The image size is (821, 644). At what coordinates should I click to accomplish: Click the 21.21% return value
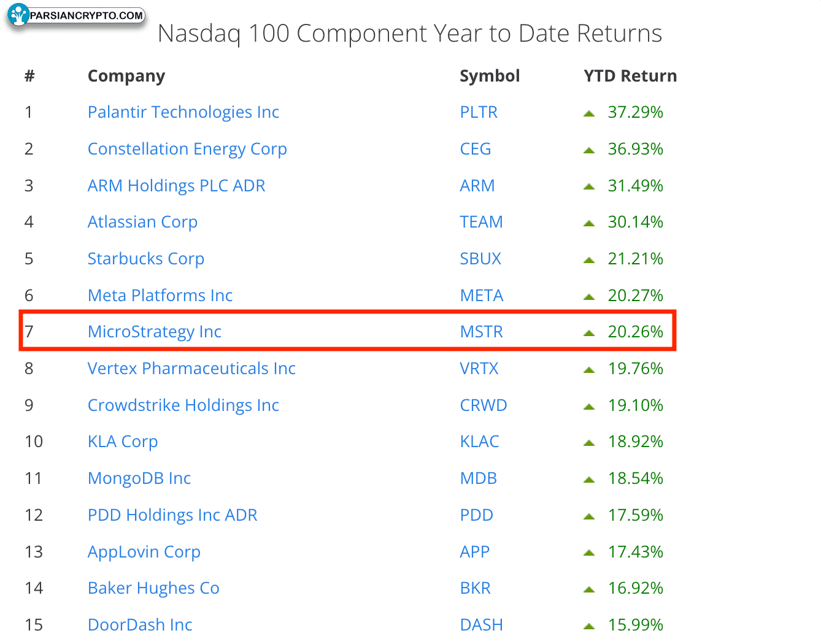(x=636, y=259)
